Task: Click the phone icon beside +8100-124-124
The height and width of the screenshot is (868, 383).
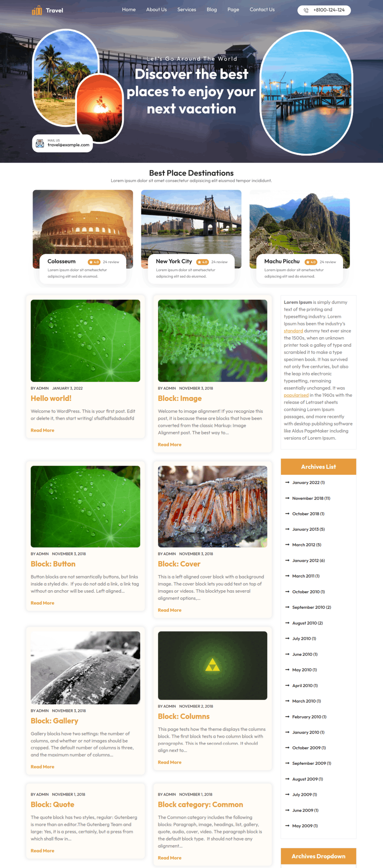Action: 306,10
